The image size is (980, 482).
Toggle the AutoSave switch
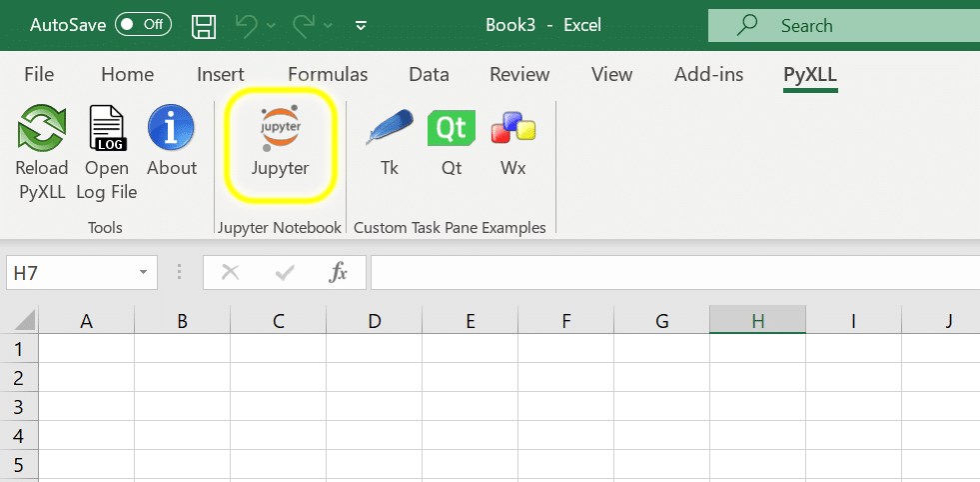click(143, 25)
